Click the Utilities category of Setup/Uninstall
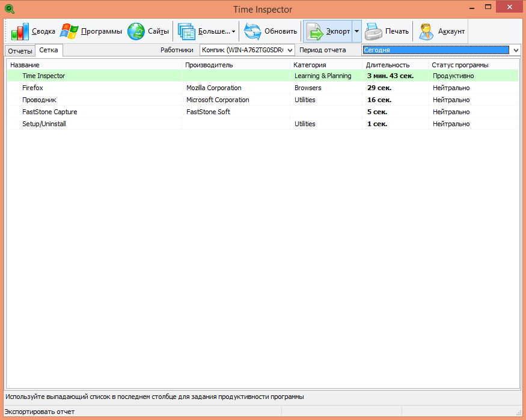This screenshot has height=420, width=526. 305,124
